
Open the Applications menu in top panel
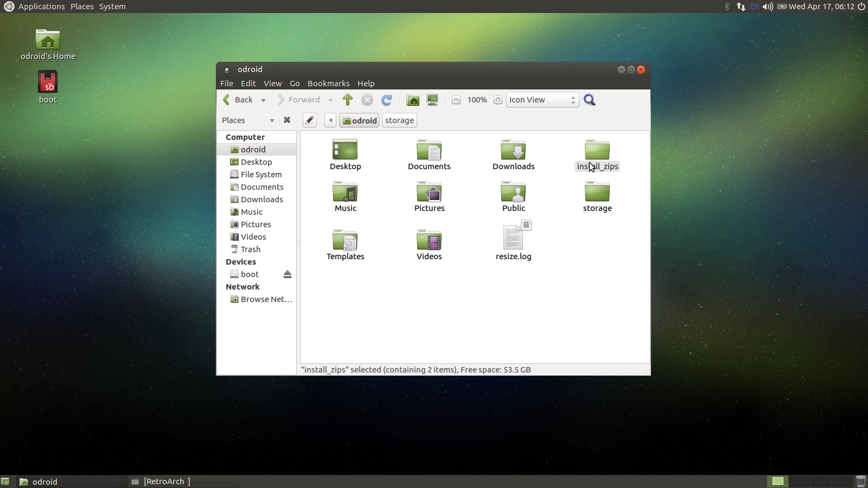click(x=41, y=7)
